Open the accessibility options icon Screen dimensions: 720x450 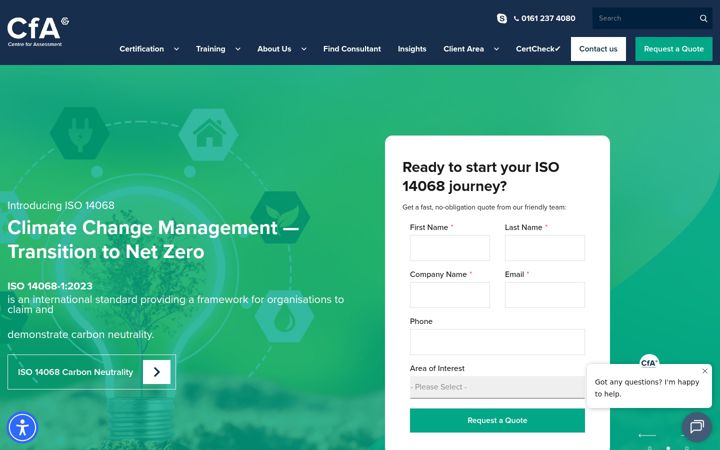(22, 428)
